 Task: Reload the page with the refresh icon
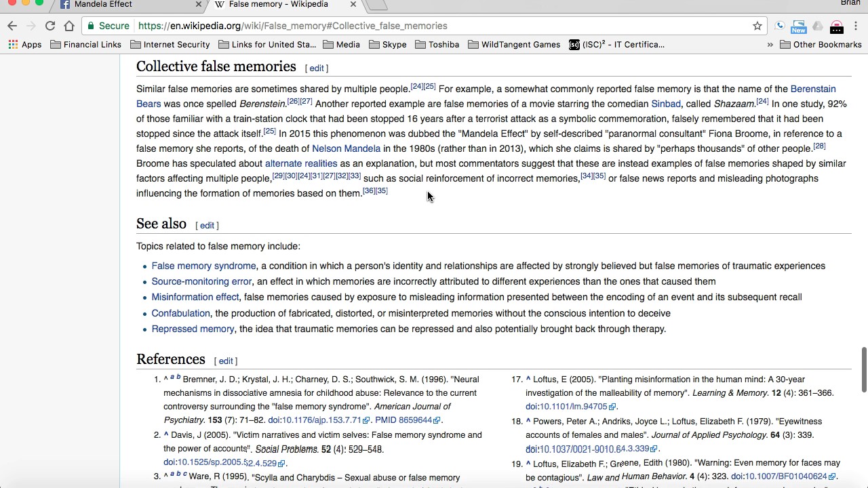tap(50, 26)
